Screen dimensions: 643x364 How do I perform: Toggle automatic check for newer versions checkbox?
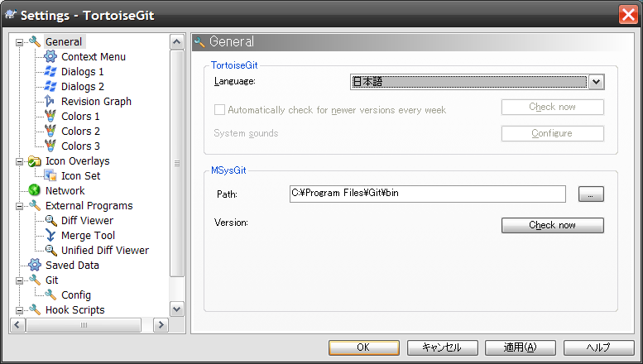pyautogui.click(x=219, y=109)
